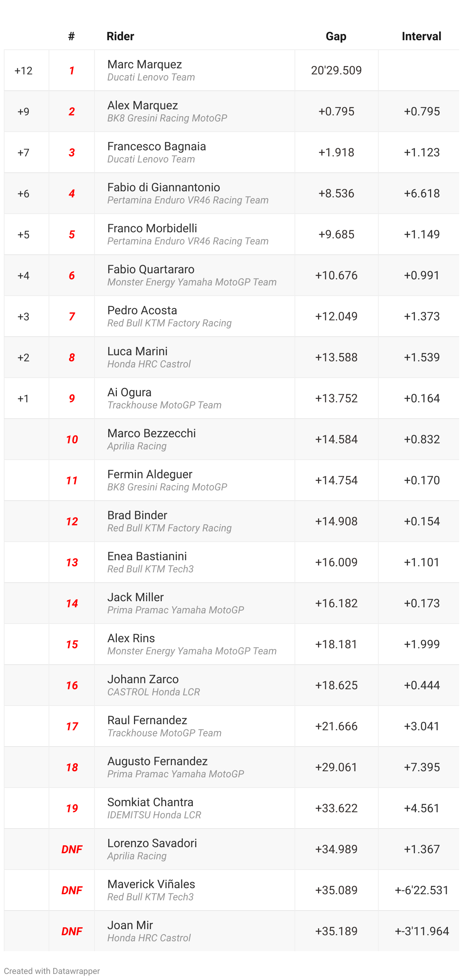This screenshot has height=980, width=463.
Task: Select Fabio Quartararo's interval +0.991
Action: pos(422,275)
